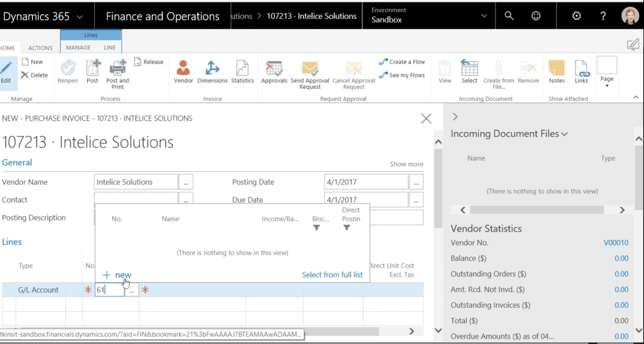Open the user profile picture

point(630,16)
